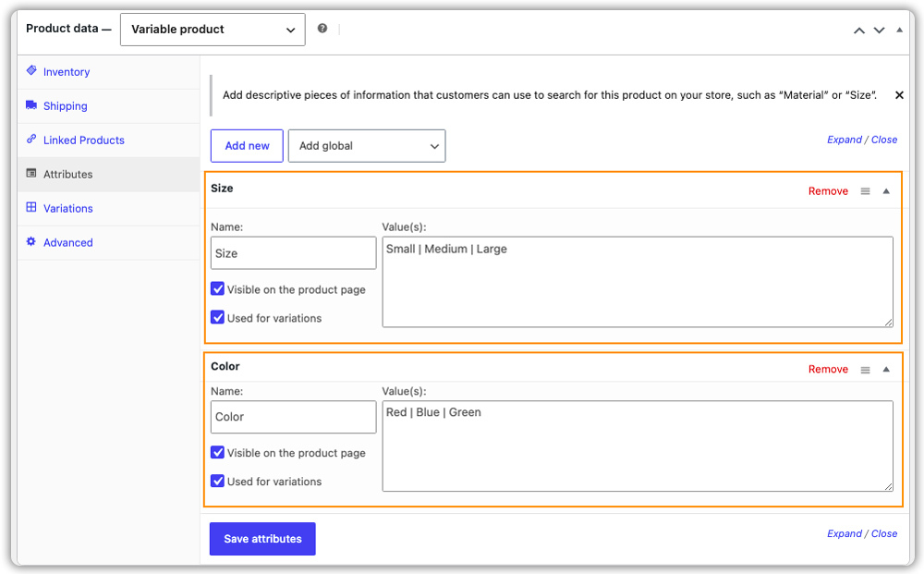924x574 pixels.
Task: Open the Product type dropdown
Action: (x=213, y=30)
